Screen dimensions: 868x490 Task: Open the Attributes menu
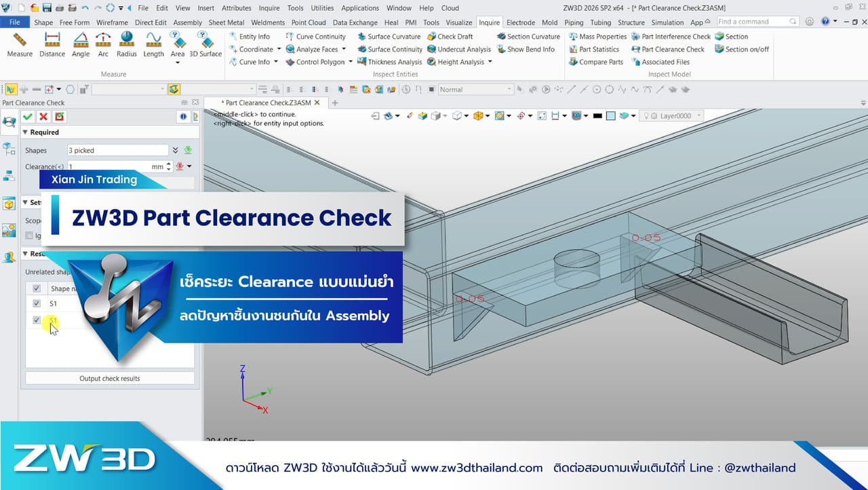(237, 8)
